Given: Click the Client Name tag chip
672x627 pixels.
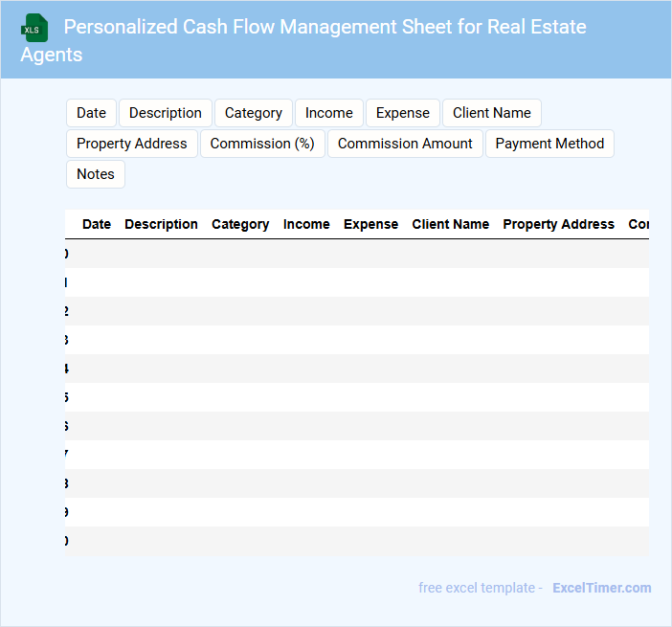Looking at the screenshot, I should (491, 113).
